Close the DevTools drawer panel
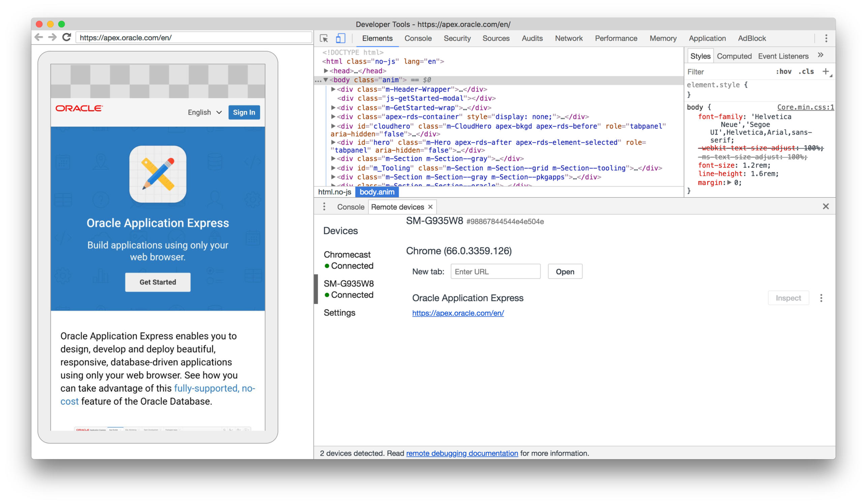867x504 pixels. (x=825, y=207)
